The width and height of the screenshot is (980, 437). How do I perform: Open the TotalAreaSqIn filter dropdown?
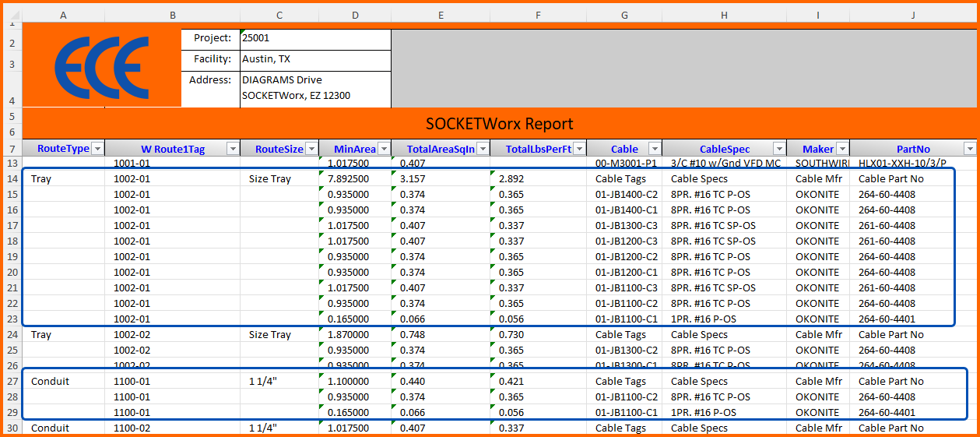[483, 149]
